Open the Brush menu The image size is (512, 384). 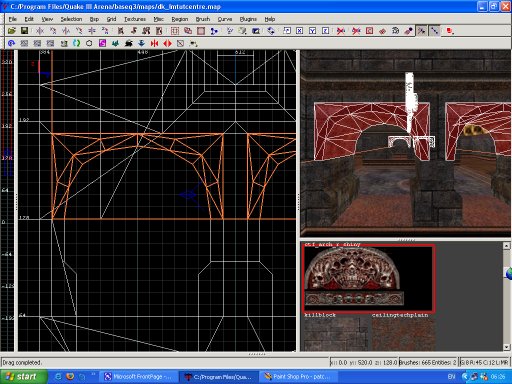pyautogui.click(x=203, y=19)
